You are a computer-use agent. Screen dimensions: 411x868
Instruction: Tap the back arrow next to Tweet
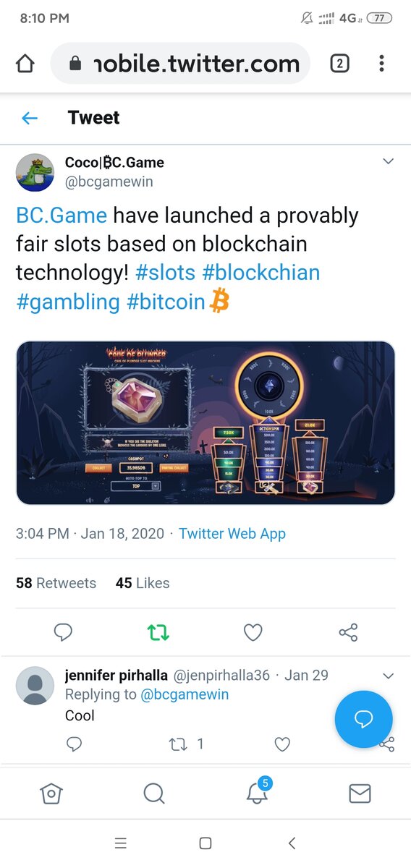coord(30,118)
